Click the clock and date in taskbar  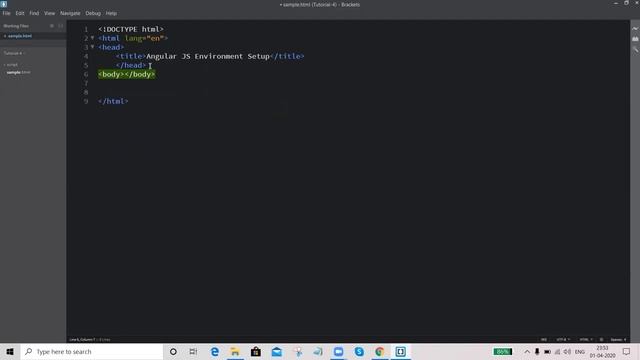point(602,351)
